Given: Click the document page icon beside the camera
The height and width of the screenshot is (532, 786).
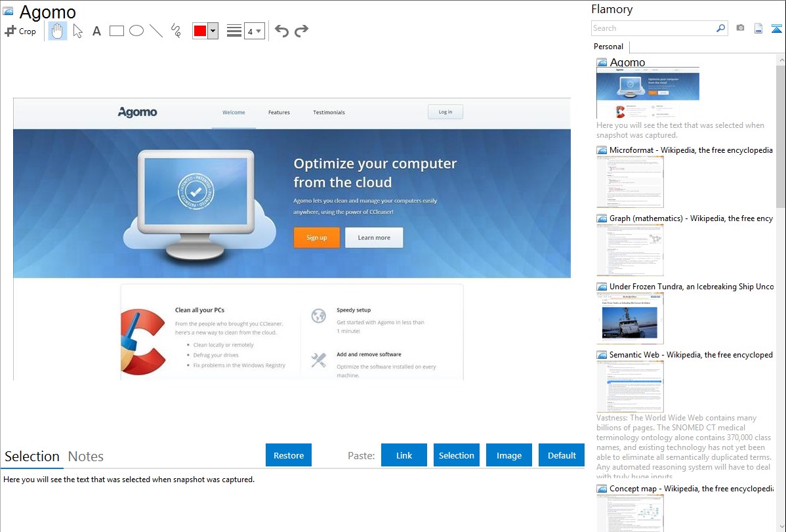Looking at the screenshot, I should tap(758, 28).
